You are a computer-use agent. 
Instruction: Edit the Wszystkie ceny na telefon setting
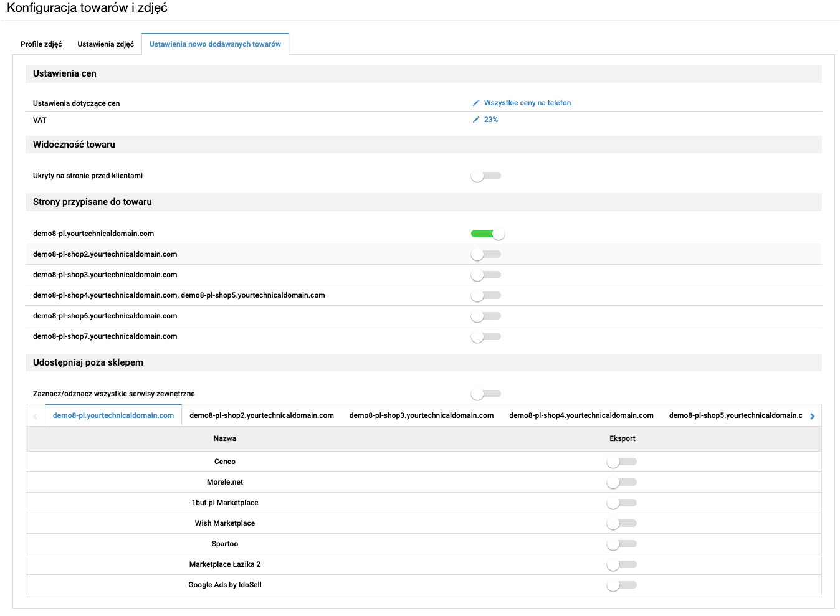[x=527, y=103]
